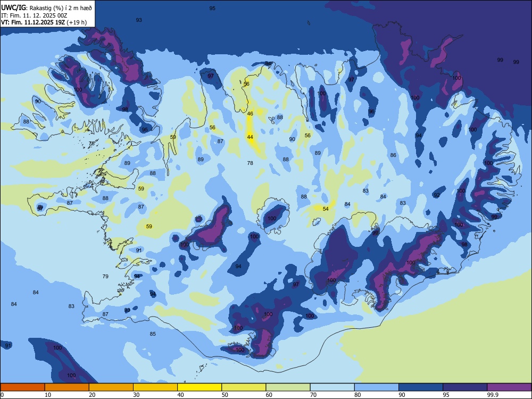This screenshot has height=399, width=532.
Task: Click the title 'UWC/IG: Rakastig (%) í 2 m hæð'
Action: (x=46, y=7)
